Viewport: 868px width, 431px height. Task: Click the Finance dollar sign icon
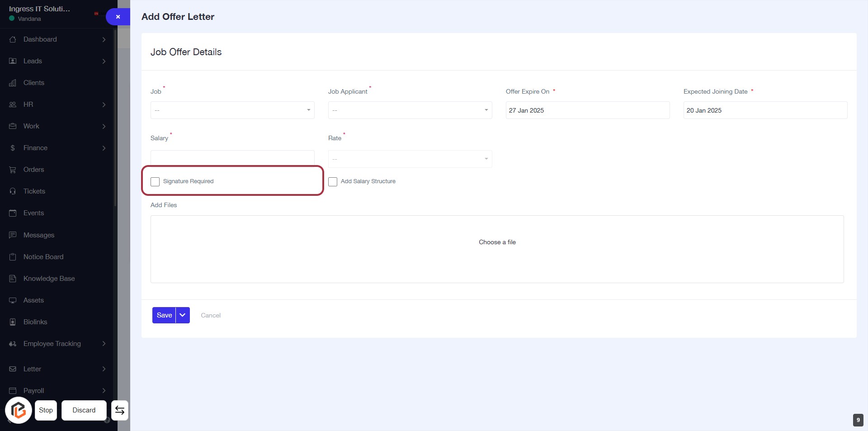coord(13,148)
